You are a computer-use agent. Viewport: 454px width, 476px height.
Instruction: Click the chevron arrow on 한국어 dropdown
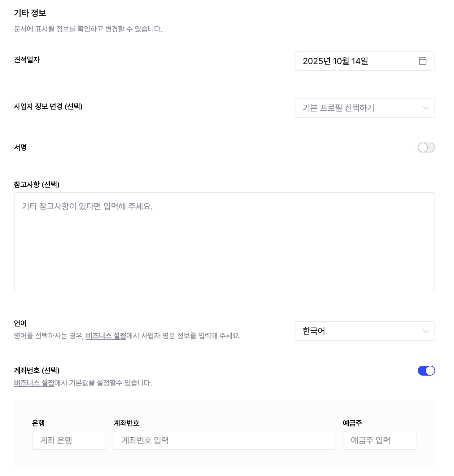coord(426,331)
